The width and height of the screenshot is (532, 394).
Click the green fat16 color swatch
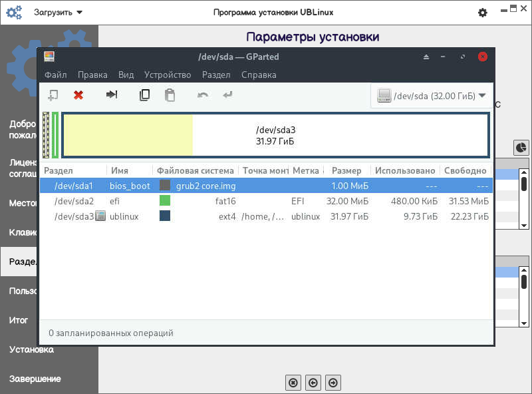[x=165, y=201]
